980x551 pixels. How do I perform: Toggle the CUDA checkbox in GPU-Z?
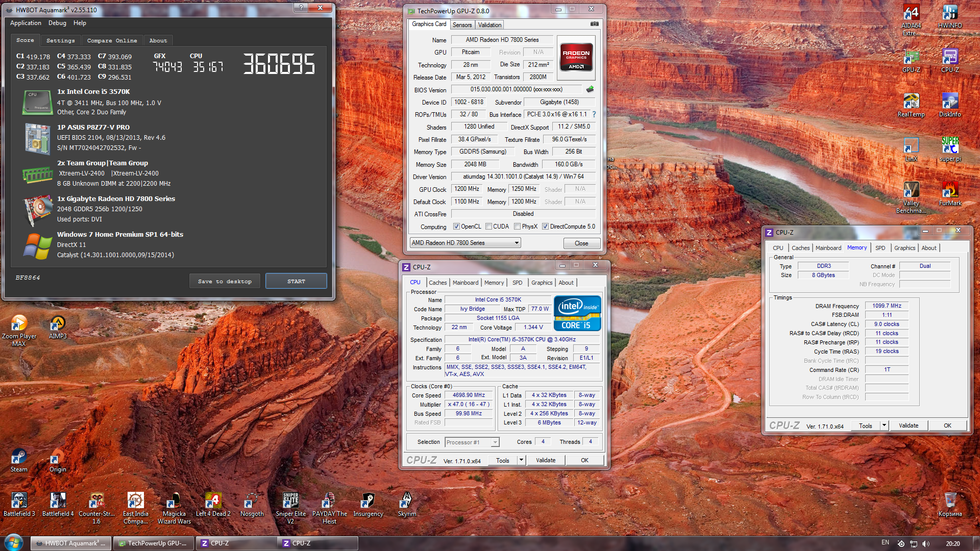point(488,227)
